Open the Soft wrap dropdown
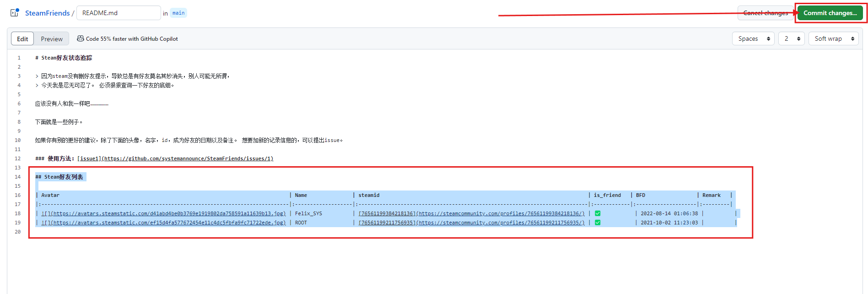 coord(834,38)
